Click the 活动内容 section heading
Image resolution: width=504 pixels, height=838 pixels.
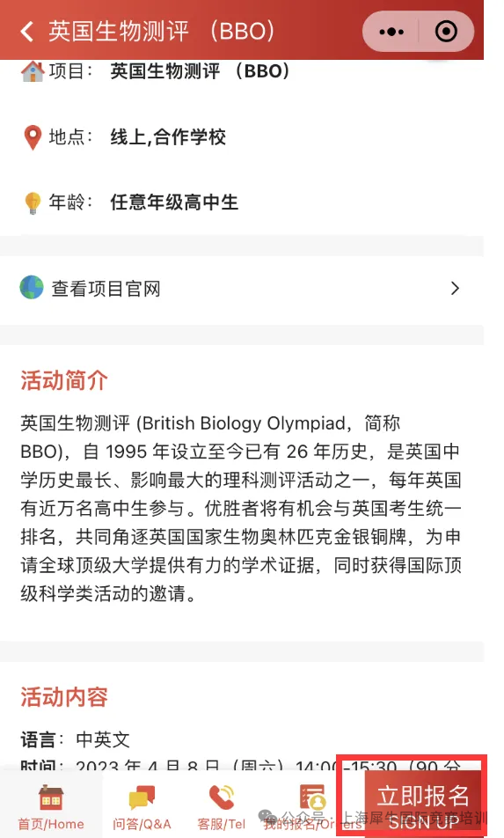click(64, 697)
